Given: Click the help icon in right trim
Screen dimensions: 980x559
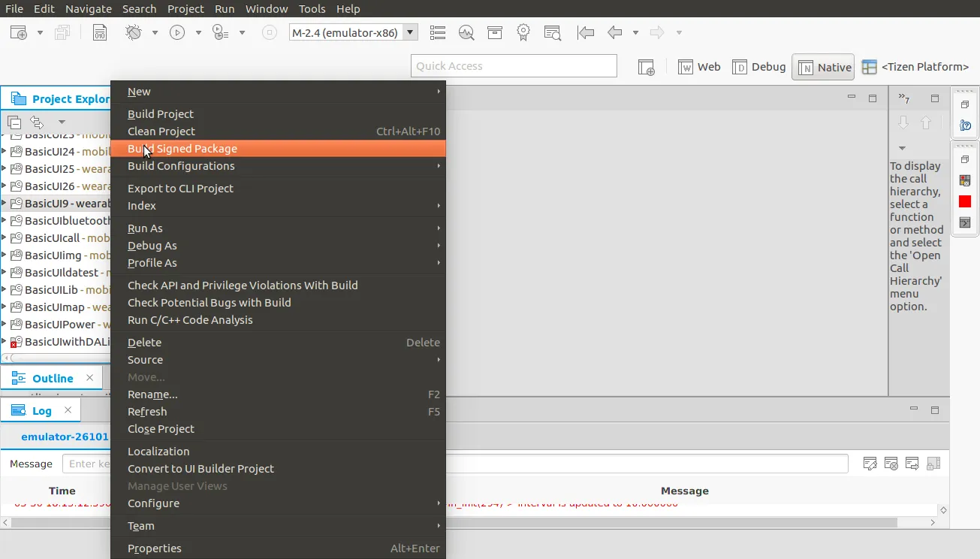Looking at the screenshot, I should point(966,125).
